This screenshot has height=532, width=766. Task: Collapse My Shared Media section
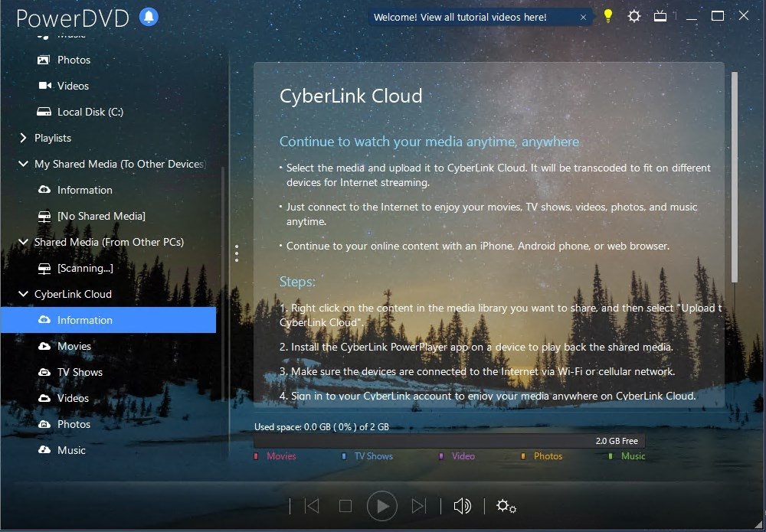click(23, 164)
